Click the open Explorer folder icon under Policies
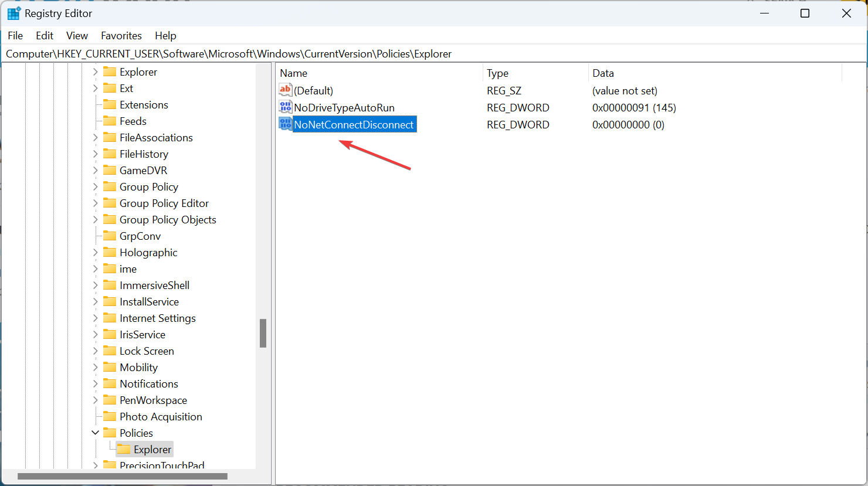 pyautogui.click(x=124, y=449)
